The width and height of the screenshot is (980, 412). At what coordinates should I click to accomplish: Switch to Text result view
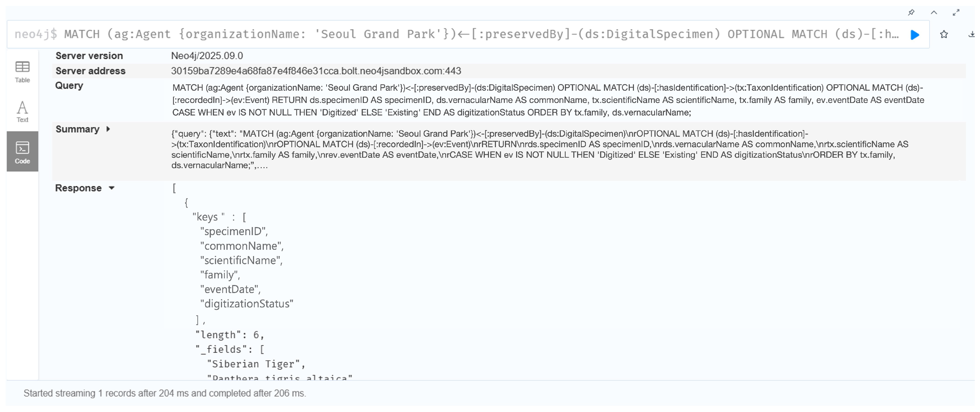click(x=22, y=111)
